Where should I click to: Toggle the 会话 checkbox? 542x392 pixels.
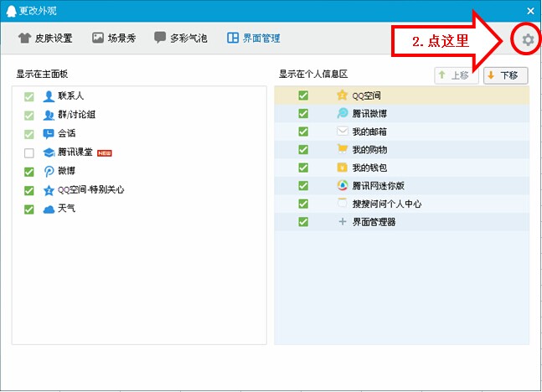pyautogui.click(x=29, y=134)
